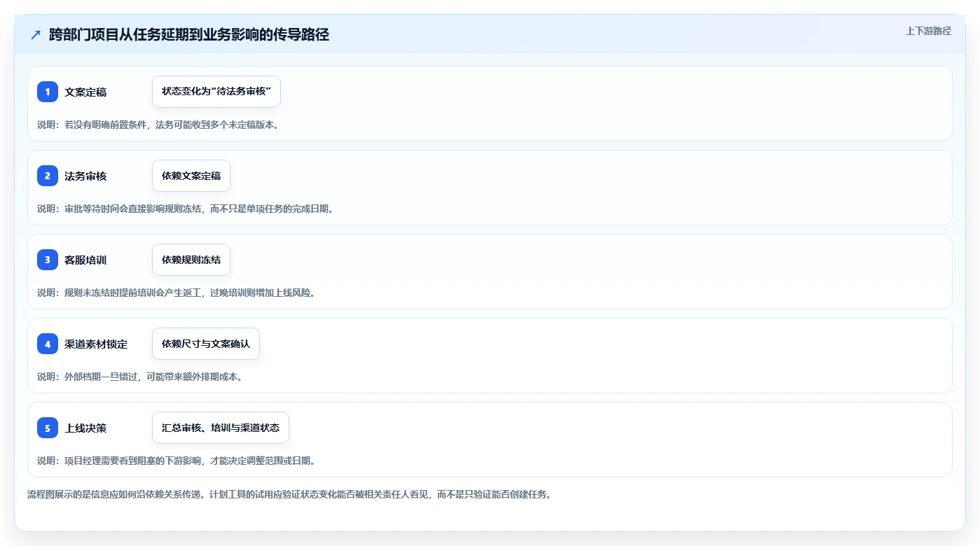Screen dimensions: 980x546
Task: Click the 文案定稿 step title
Action: [85, 92]
